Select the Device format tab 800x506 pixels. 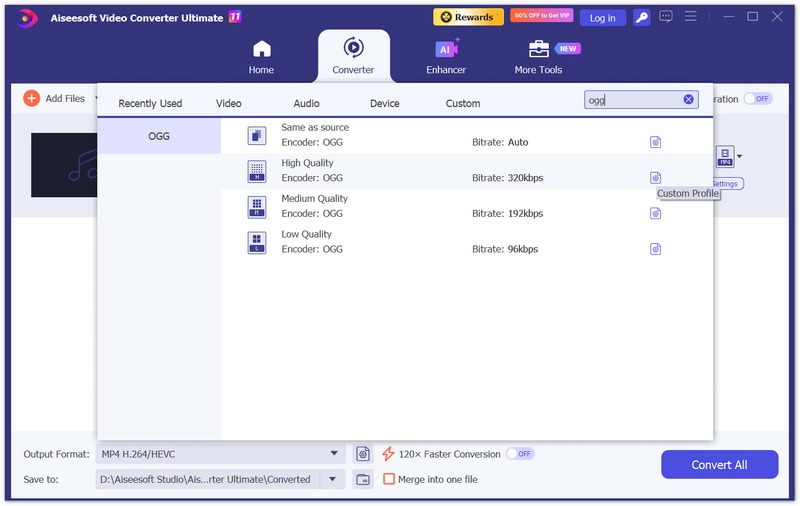tap(385, 104)
